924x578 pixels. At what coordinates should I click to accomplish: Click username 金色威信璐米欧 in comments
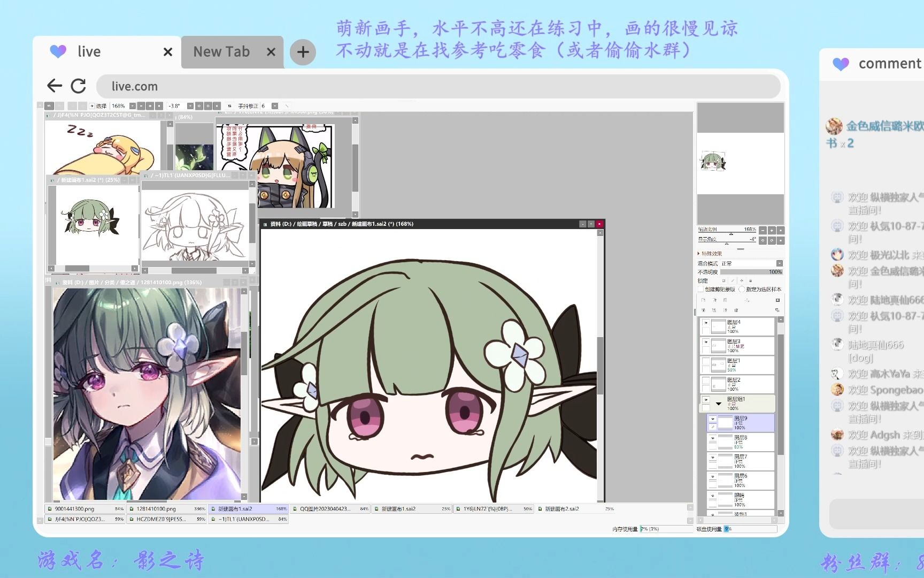pyautogui.click(x=884, y=126)
